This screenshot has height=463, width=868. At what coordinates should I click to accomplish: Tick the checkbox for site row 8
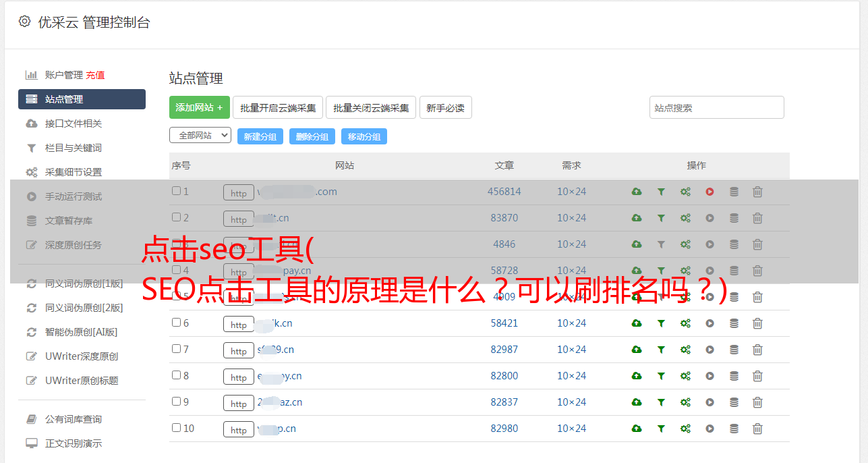176,375
